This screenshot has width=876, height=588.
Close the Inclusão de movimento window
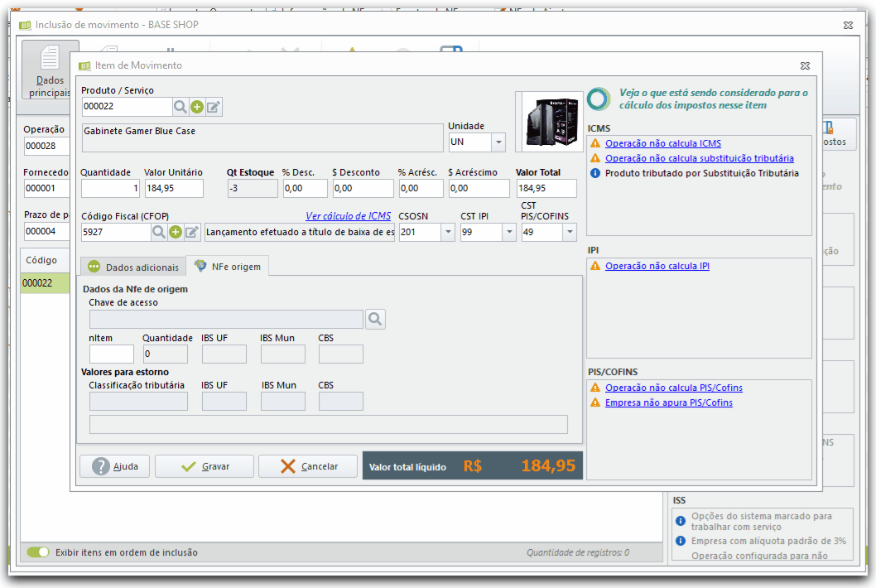point(848,25)
